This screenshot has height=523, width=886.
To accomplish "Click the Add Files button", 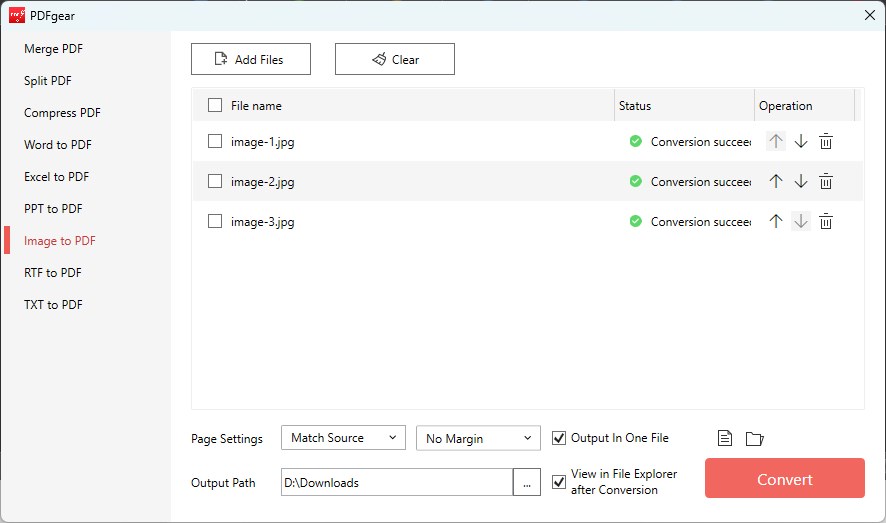I will point(251,59).
